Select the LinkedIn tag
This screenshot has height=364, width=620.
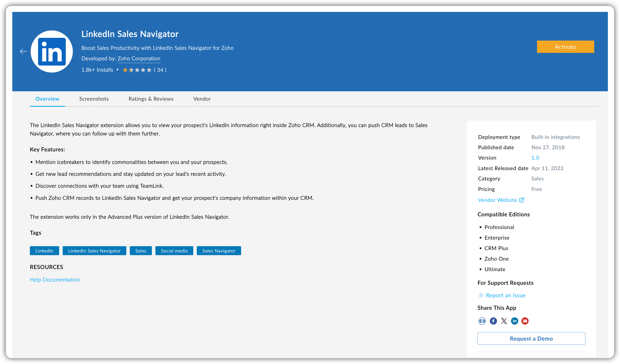44,251
